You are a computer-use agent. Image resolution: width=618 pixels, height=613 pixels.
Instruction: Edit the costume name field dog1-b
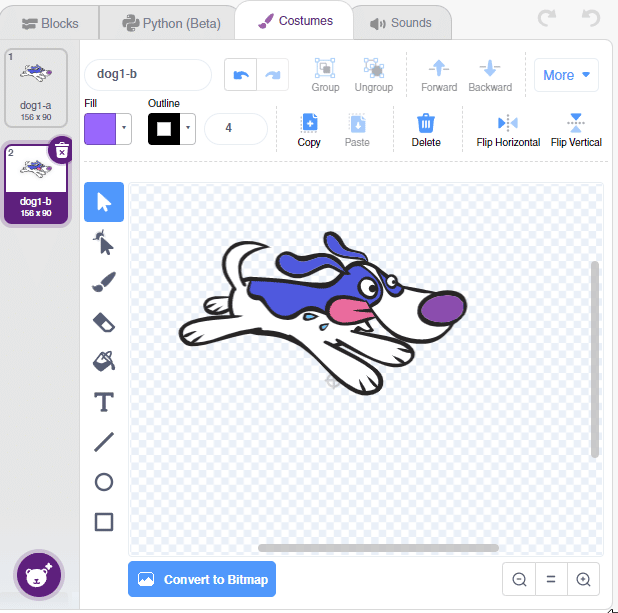click(148, 75)
